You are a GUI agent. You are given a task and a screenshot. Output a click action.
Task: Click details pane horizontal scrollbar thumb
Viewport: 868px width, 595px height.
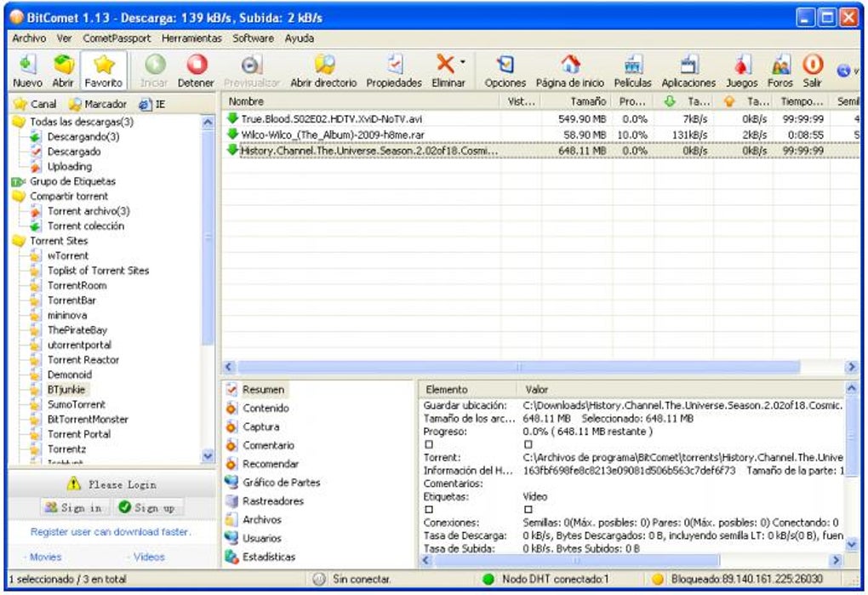[576, 561]
